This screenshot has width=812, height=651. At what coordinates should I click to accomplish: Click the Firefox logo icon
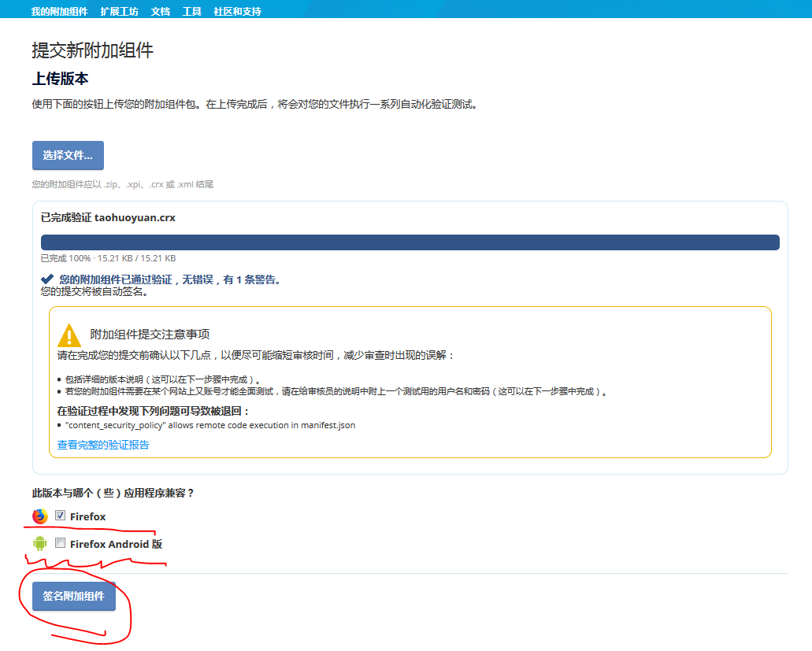[x=40, y=516]
